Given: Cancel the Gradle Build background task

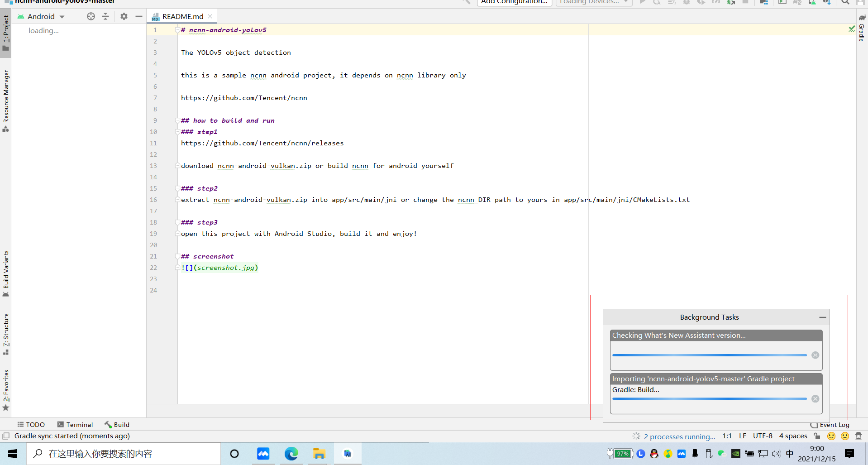Looking at the screenshot, I should (816, 398).
